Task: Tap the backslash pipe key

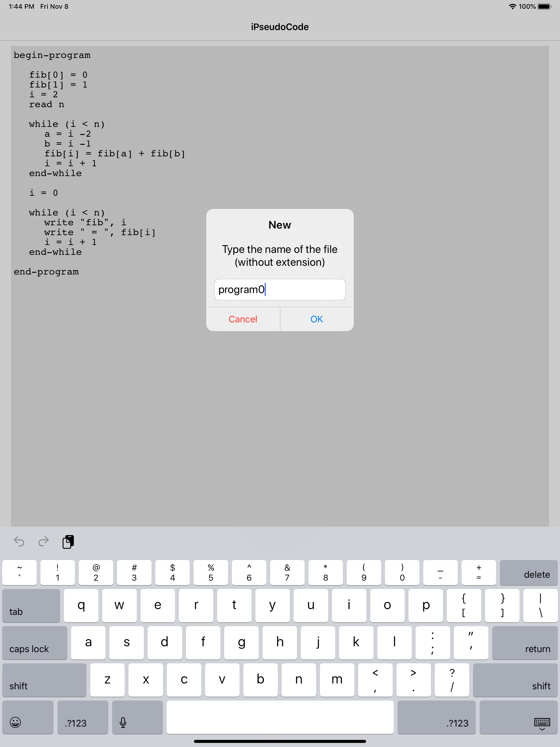Action: pos(540,606)
